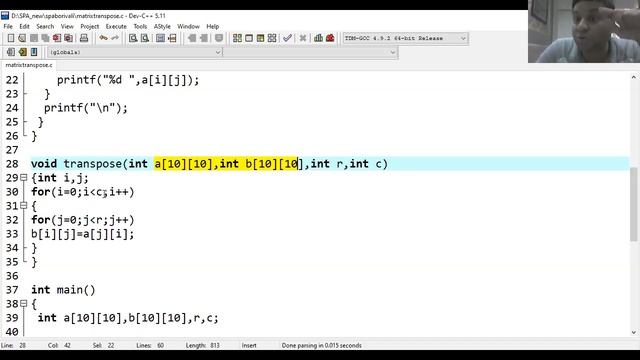Screen dimensions: 640x360
Task: Click the 'printf("\n");' line
Action: (x=86, y=108)
